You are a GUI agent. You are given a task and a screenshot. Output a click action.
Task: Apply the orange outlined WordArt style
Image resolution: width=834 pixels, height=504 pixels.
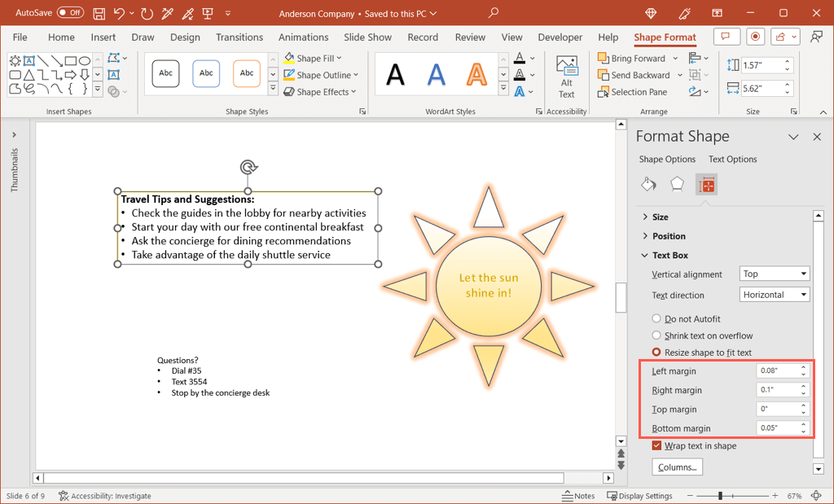pos(476,74)
